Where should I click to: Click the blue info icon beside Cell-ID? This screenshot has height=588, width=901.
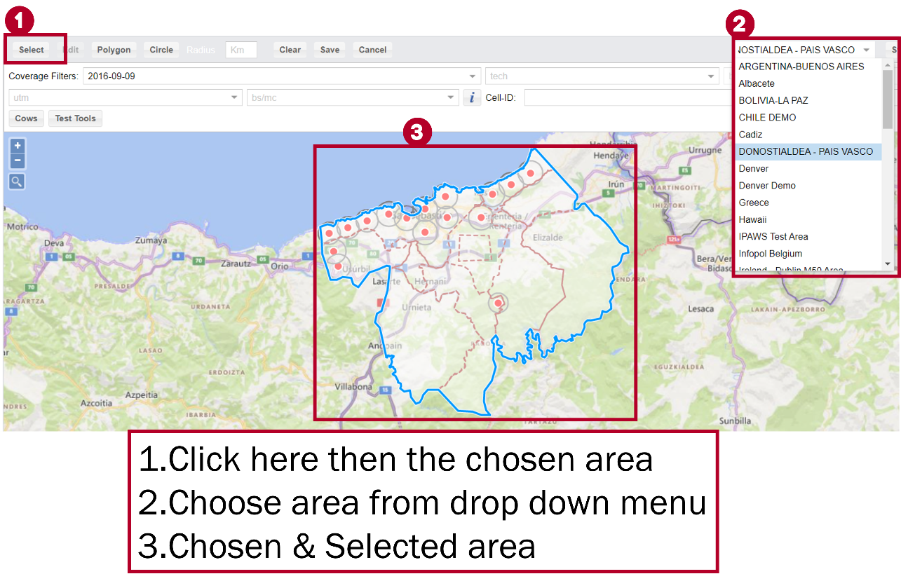pos(472,97)
